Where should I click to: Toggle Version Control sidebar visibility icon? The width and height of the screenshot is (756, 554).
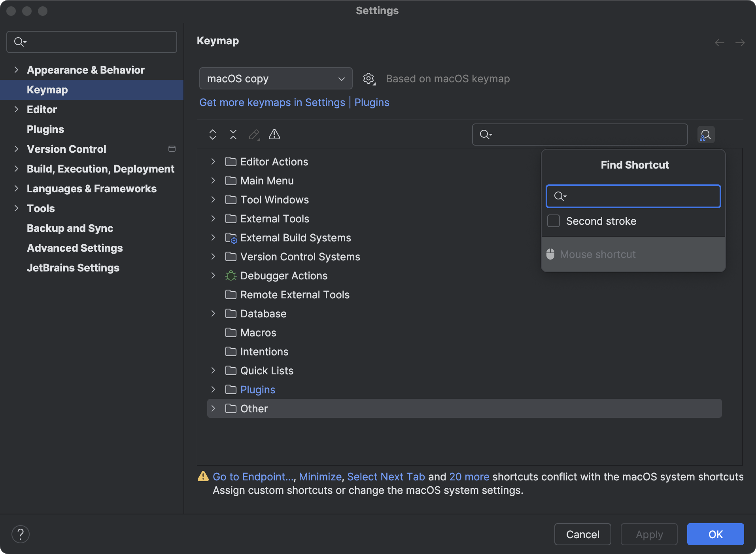coord(172,149)
